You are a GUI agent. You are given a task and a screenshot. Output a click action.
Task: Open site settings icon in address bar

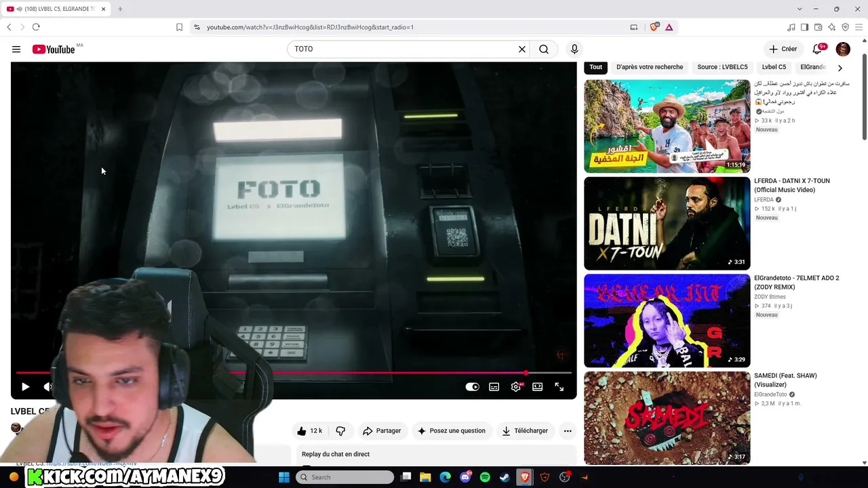[x=197, y=27]
